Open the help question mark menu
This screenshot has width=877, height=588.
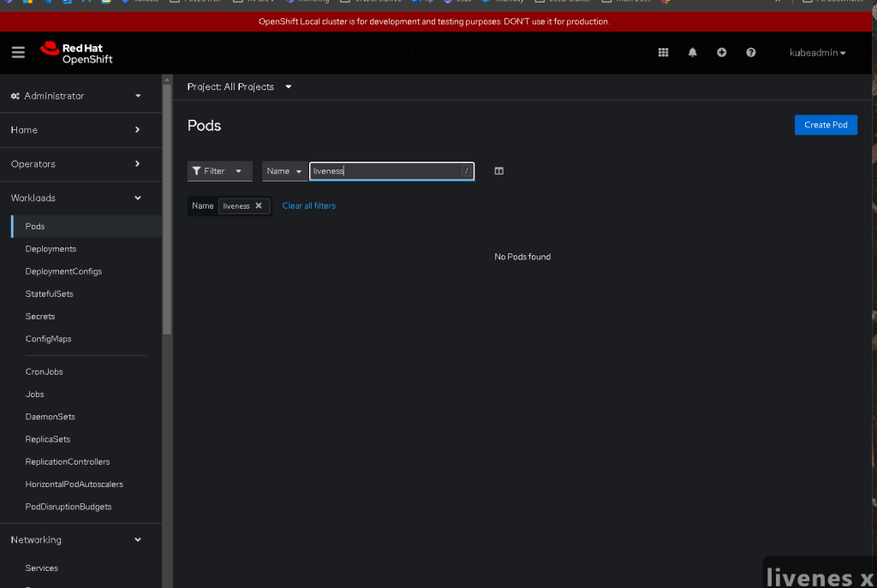(750, 52)
